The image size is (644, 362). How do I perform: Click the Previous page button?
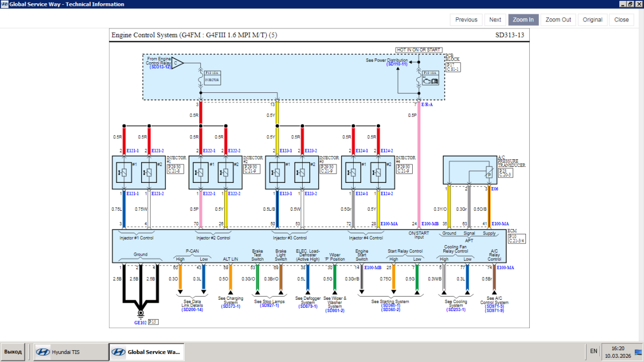tap(466, 20)
